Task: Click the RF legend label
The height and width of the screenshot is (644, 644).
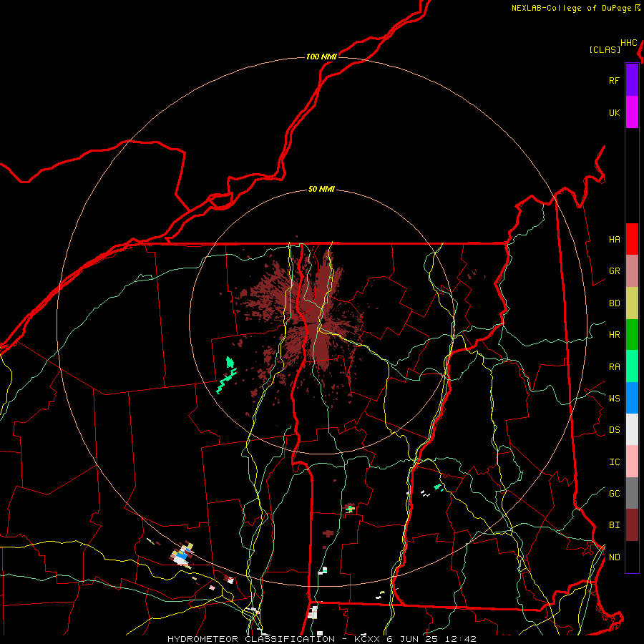Action: tap(614, 80)
